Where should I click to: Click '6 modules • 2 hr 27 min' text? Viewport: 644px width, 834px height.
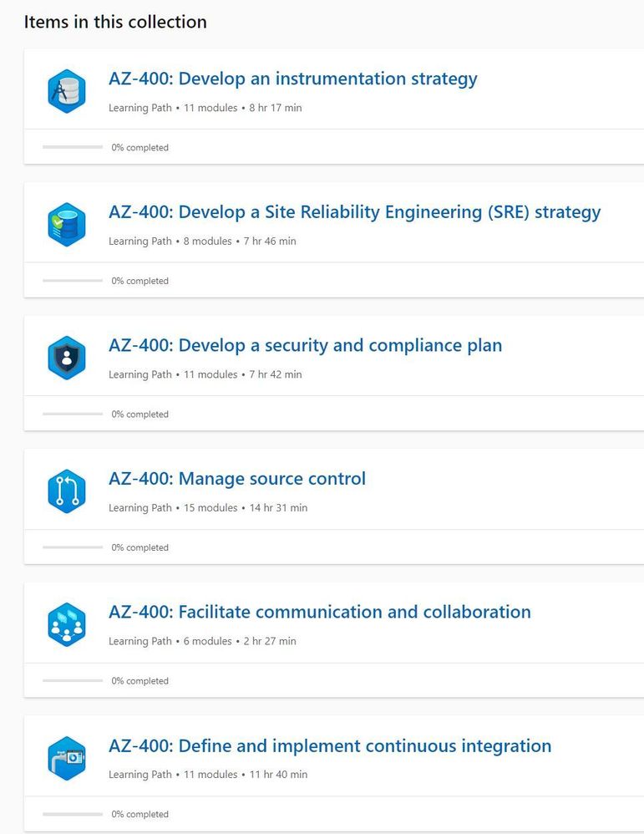click(240, 642)
